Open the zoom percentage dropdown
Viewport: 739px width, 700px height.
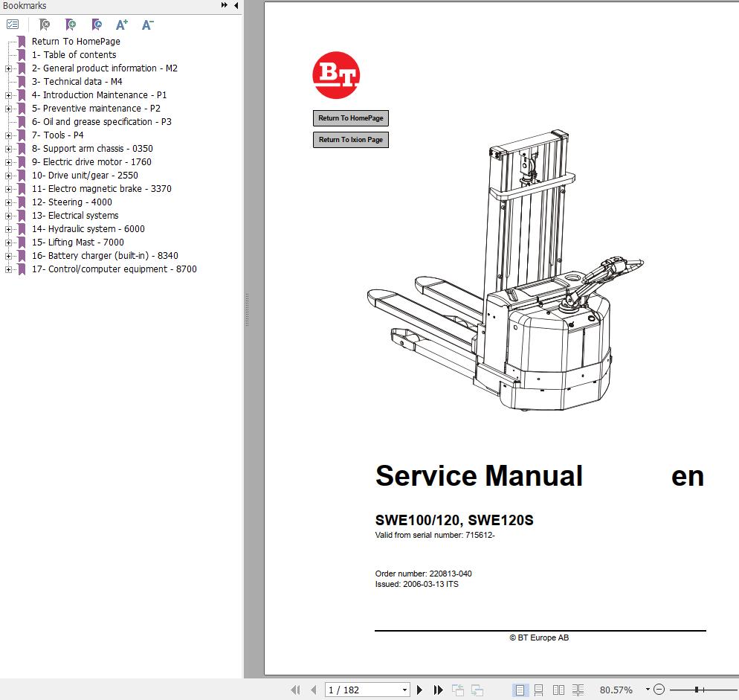pos(646,690)
